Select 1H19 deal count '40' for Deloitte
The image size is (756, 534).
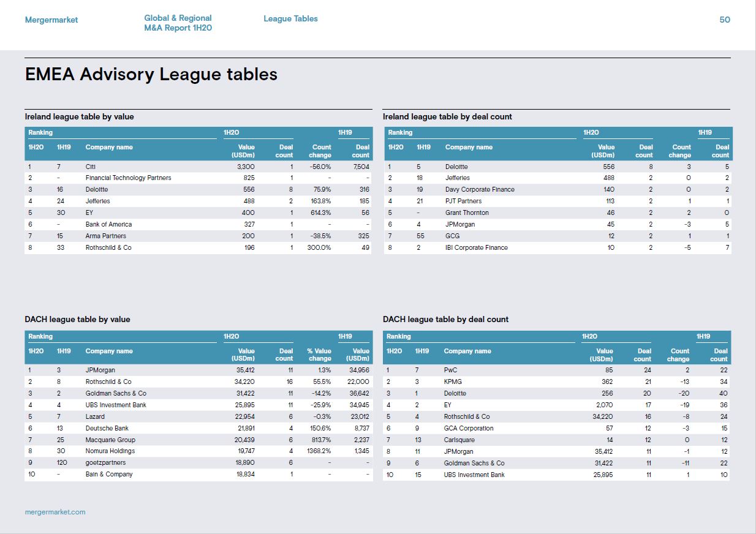(x=724, y=393)
